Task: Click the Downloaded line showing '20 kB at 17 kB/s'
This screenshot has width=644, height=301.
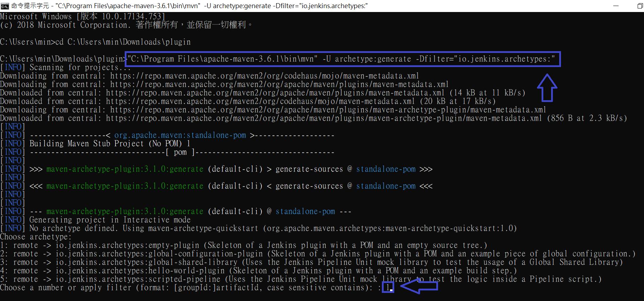Action: 248,101
